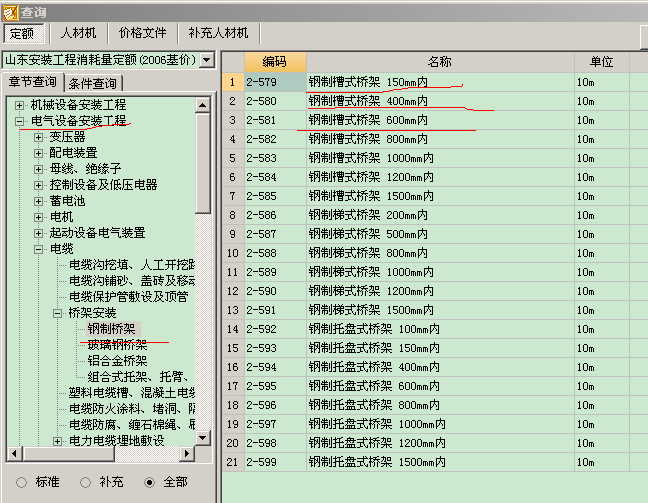This screenshot has height=503, width=648.
Task: Select row 2-592 钢制托盘式桥架 100mm内
Action: pos(435,329)
